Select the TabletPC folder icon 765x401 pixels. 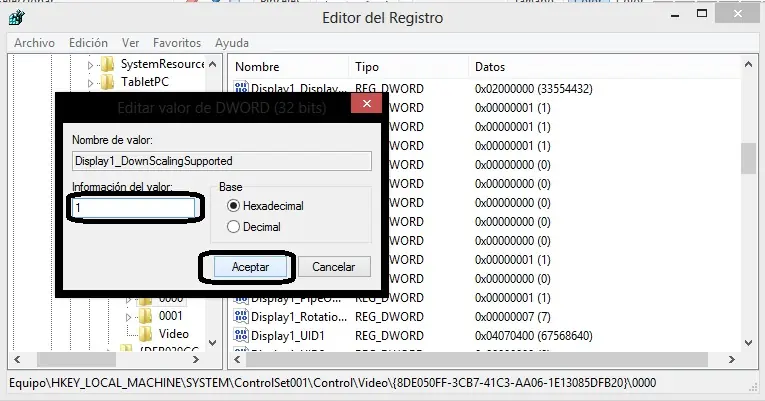coord(107,82)
